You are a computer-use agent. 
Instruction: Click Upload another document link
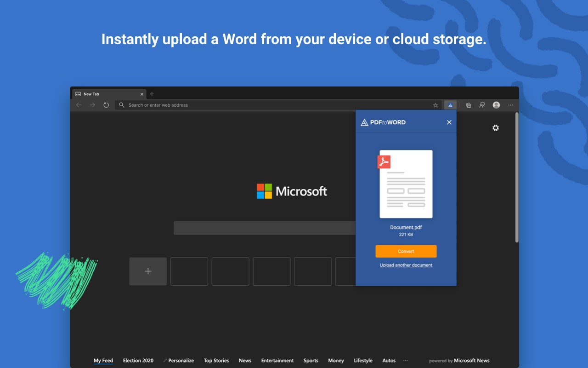tap(406, 265)
